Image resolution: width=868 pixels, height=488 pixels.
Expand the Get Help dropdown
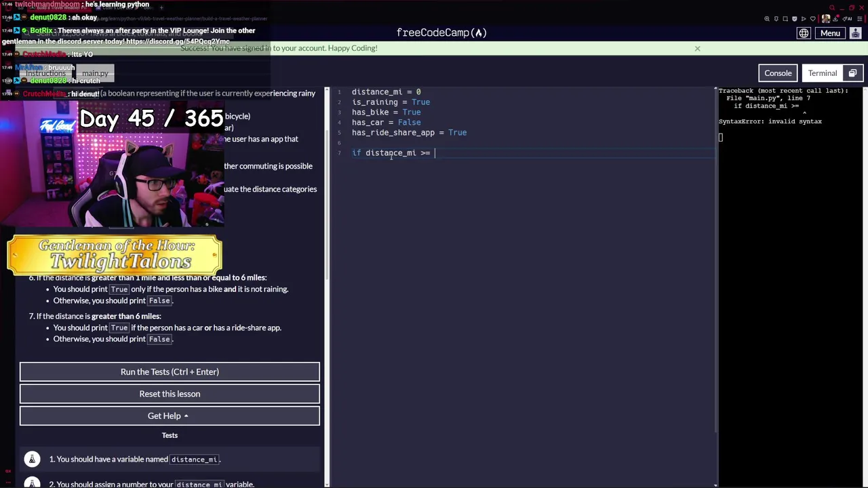click(170, 416)
